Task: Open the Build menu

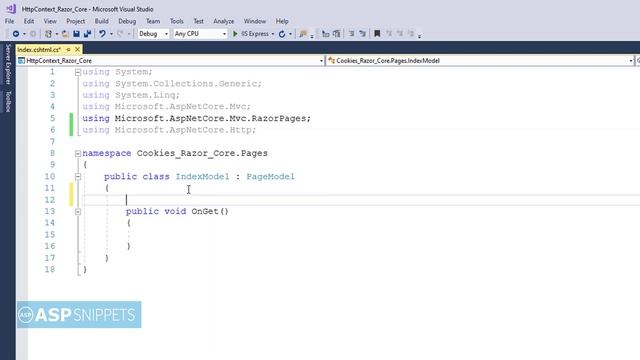Action: coord(102,21)
